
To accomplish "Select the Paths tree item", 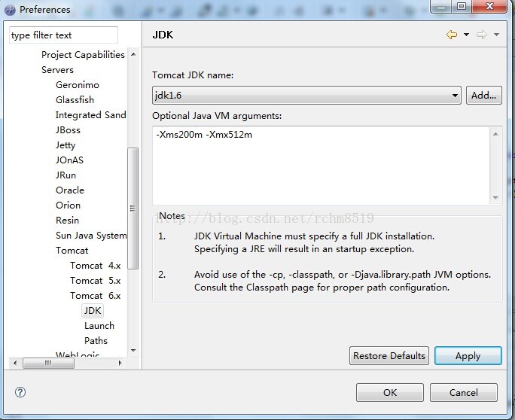I will (x=96, y=341).
